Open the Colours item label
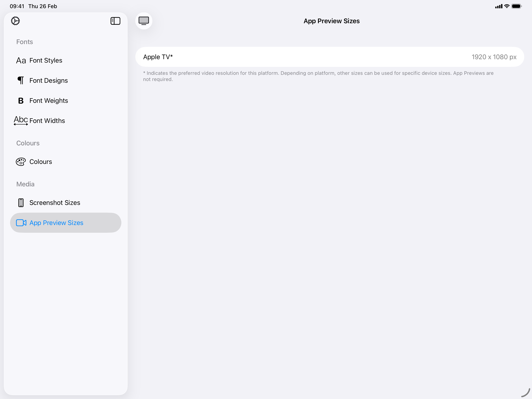Image resolution: width=532 pixels, height=399 pixels. coord(41,162)
